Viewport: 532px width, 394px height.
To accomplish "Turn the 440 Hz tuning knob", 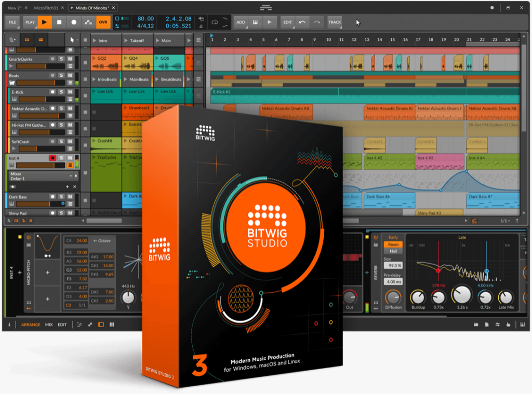I will coord(128,297).
